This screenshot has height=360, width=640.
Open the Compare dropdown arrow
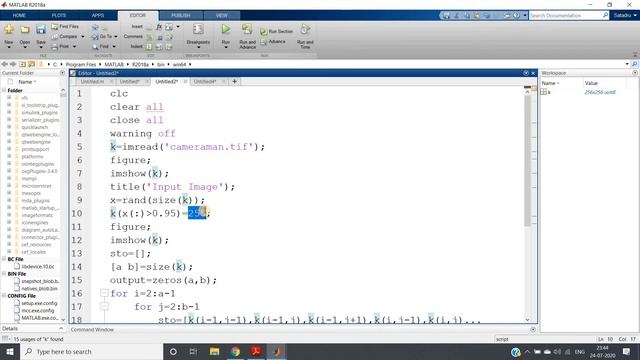tap(83, 37)
